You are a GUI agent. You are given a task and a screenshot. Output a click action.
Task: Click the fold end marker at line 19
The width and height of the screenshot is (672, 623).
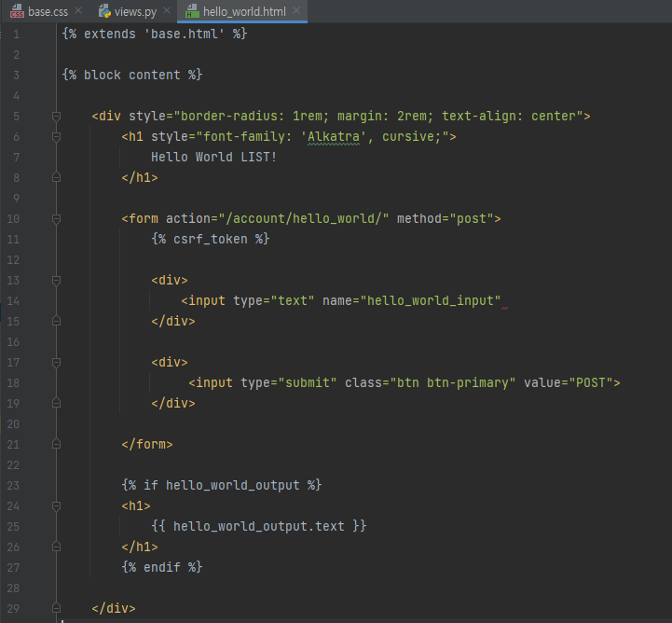[56, 403]
